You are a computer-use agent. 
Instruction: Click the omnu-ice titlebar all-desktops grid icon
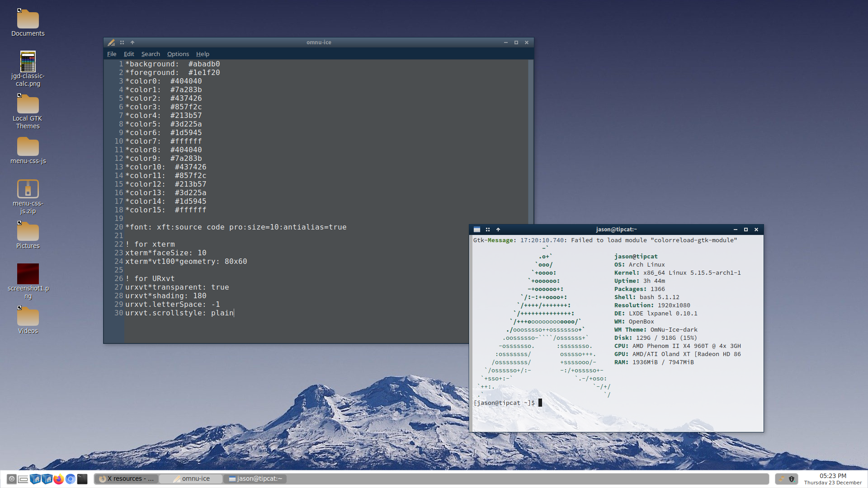tap(122, 42)
